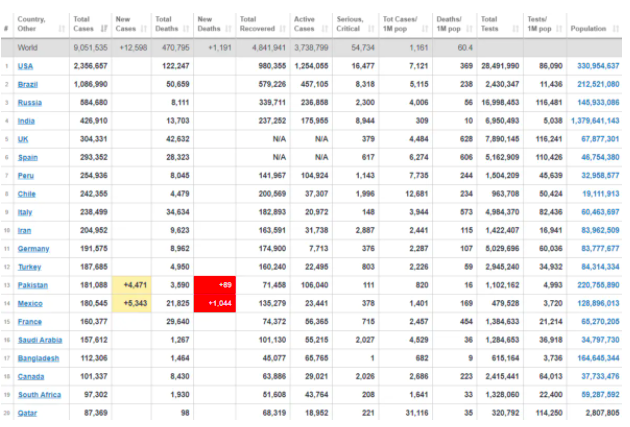
Task: Select World total cases value 9,051,535
Action: (90, 48)
